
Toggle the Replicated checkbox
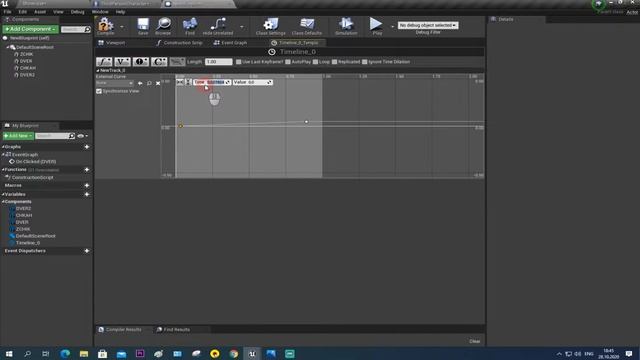(x=334, y=62)
